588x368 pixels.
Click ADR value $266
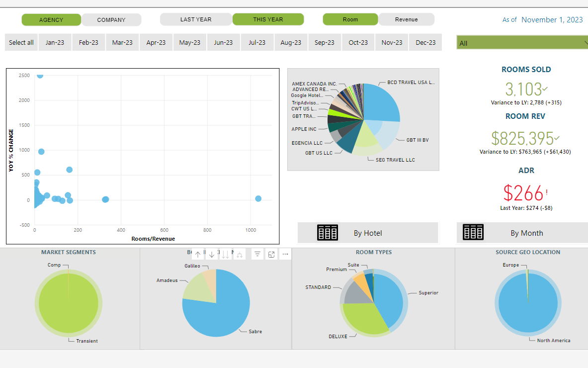pyautogui.click(x=523, y=193)
